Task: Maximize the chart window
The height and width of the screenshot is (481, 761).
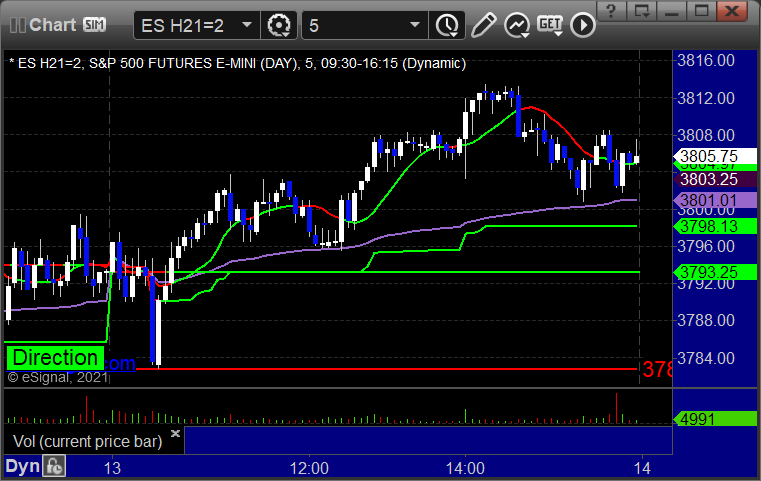Action: 702,10
